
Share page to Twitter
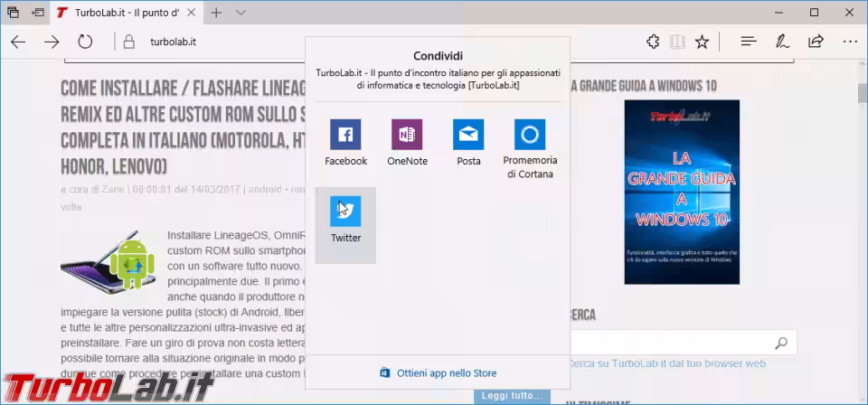pyautogui.click(x=345, y=225)
